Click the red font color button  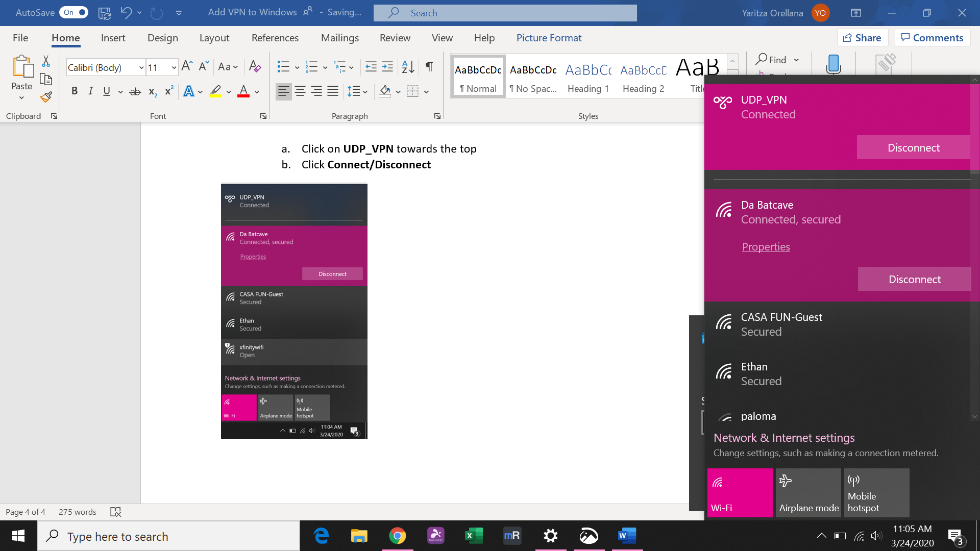(x=243, y=91)
